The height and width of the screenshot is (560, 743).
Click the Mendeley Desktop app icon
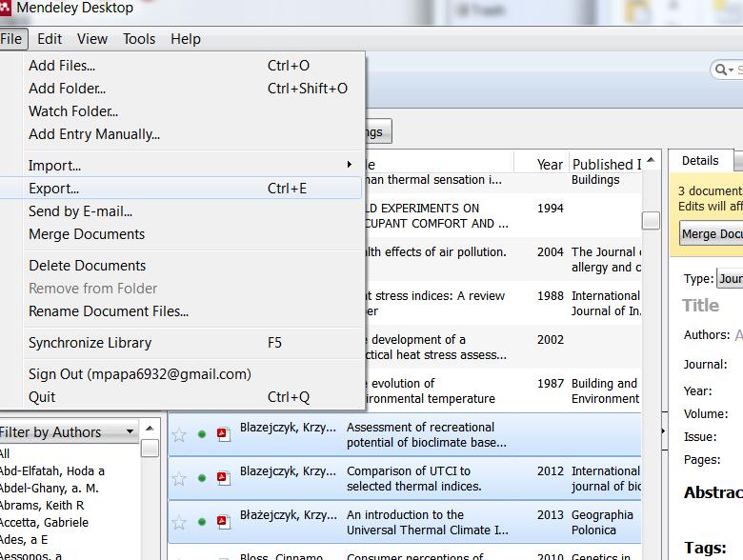5,7
